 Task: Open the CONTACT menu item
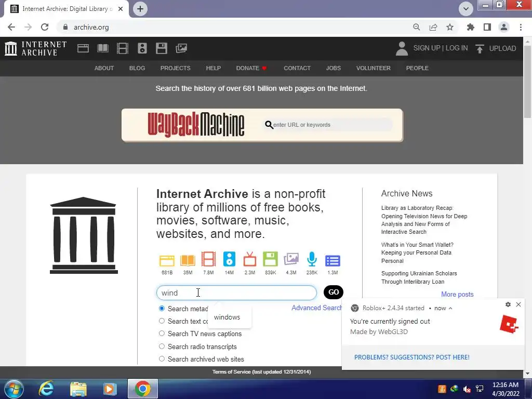pos(297,68)
